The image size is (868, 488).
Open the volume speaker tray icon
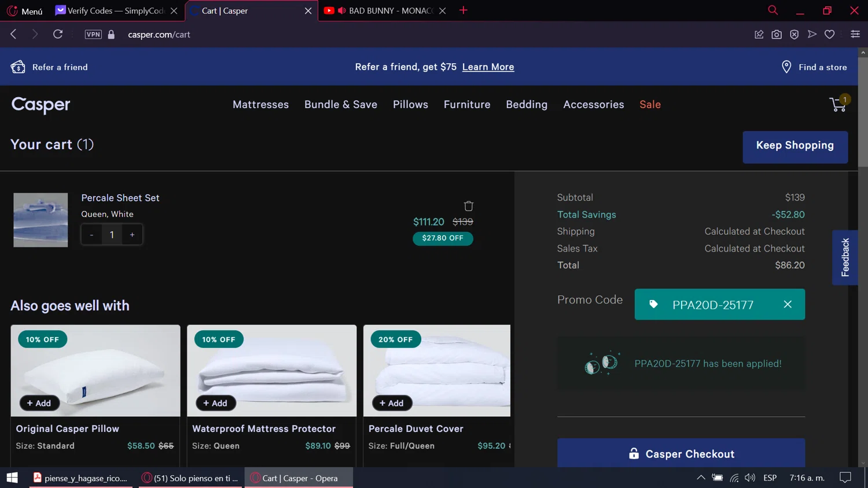pos(750,478)
